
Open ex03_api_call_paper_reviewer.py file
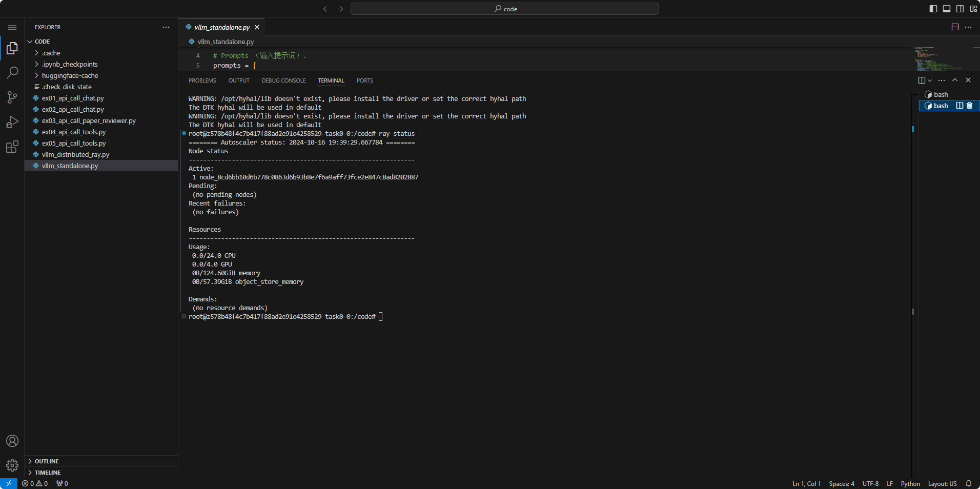click(x=101, y=120)
